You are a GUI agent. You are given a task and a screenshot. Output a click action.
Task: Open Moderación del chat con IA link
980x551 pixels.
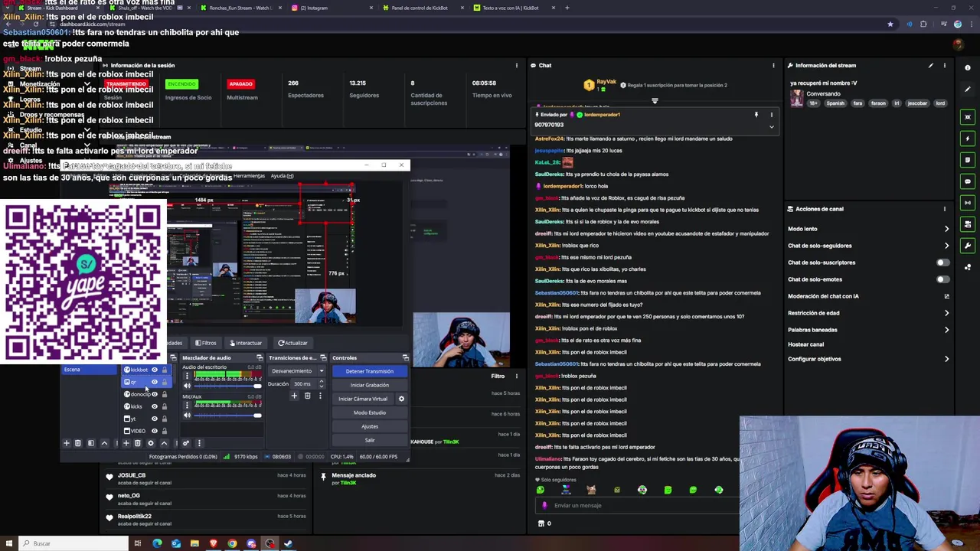coord(868,296)
